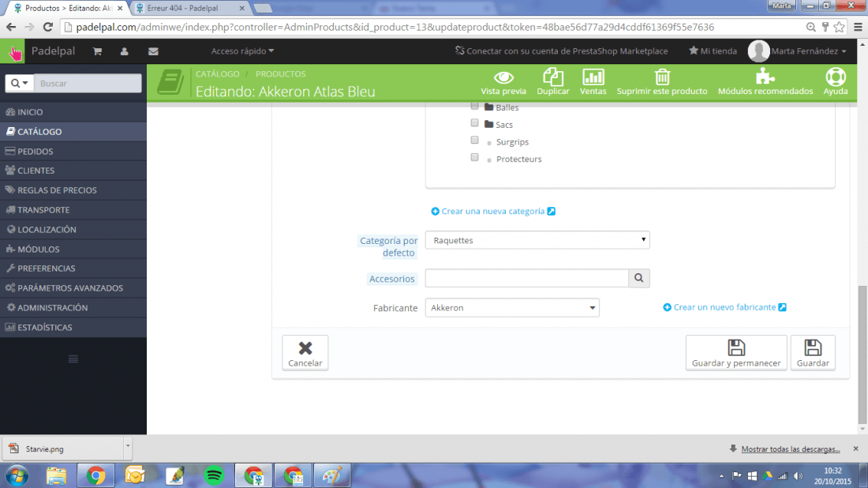
Task: Open CATÁLOGO sidebar menu
Action: point(73,131)
